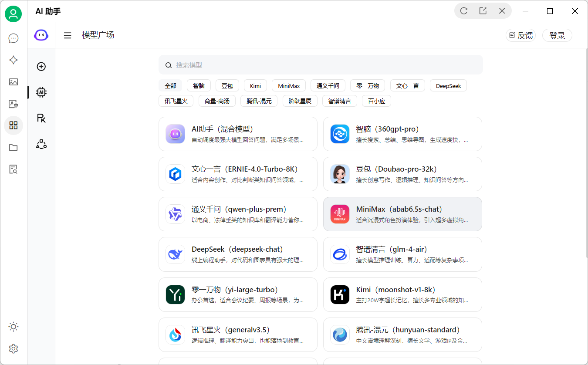Select the text translation tool icon
The height and width of the screenshot is (365, 588).
point(14,104)
